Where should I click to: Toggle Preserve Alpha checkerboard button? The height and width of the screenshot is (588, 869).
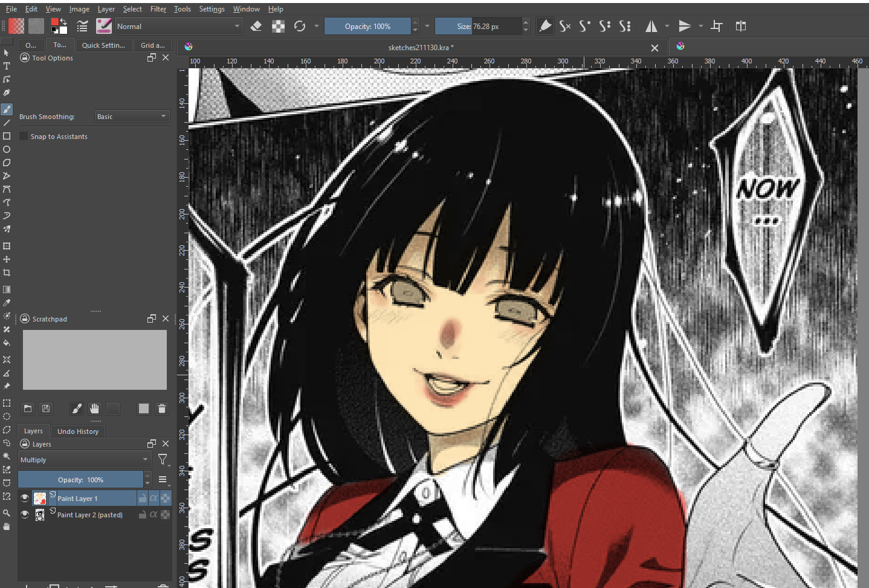click(x=278, y=26)
